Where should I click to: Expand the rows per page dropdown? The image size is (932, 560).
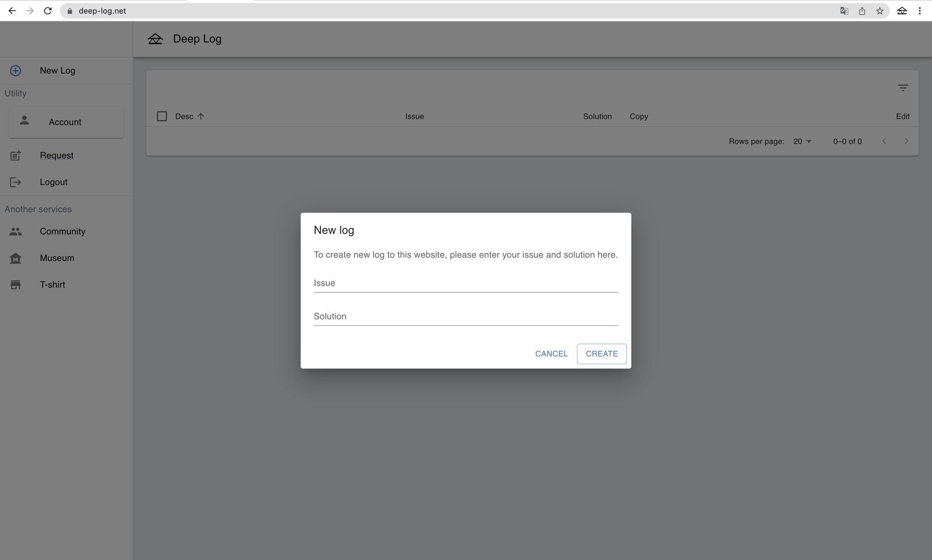802,141
